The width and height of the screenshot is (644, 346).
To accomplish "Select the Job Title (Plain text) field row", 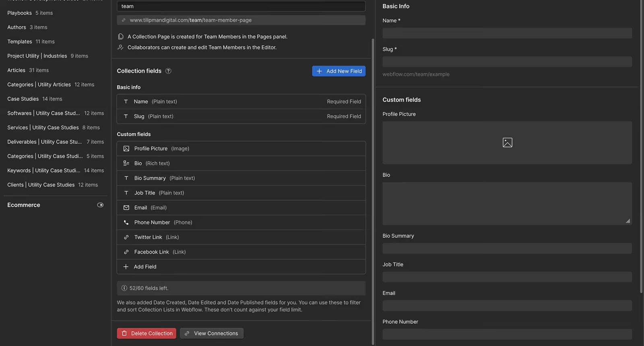I will pos(241,193).
